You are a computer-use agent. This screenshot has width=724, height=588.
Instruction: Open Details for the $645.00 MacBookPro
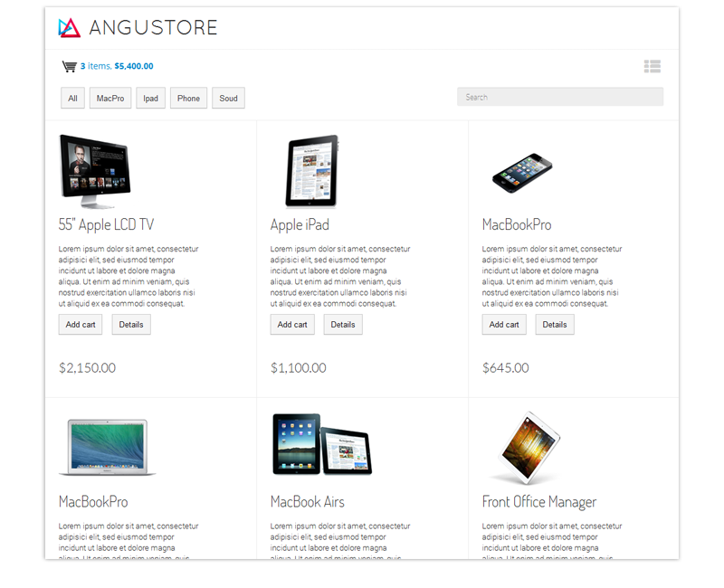555,325
